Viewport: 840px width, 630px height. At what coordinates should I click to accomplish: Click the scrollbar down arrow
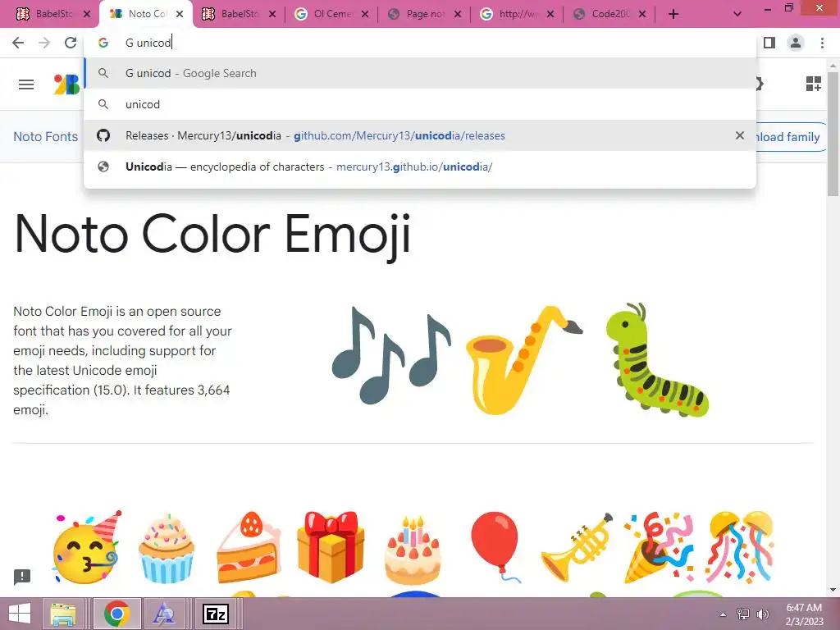(833, 590)
